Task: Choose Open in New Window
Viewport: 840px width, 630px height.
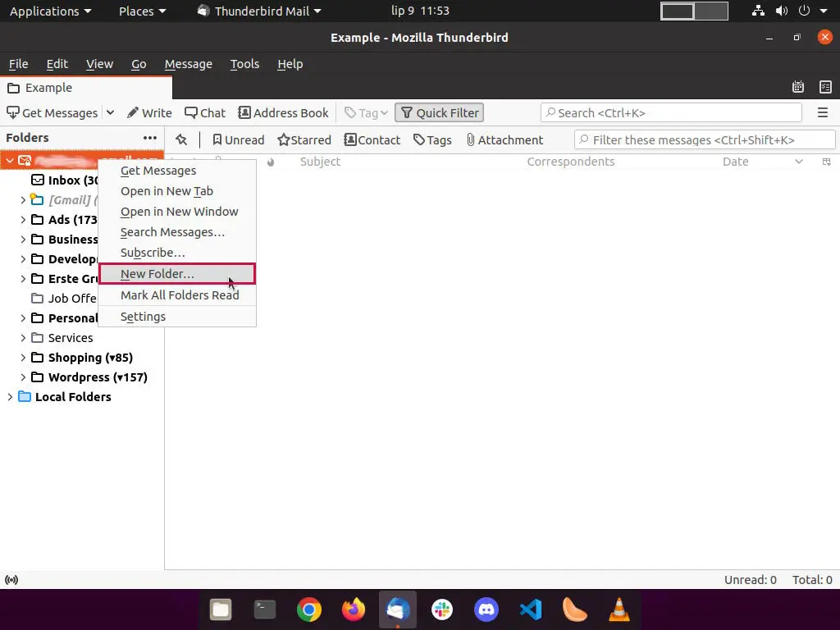Action: tap(177, 212)
